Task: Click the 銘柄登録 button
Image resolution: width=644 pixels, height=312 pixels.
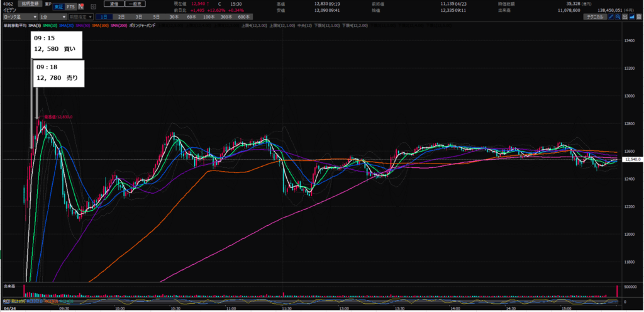Action: [x=31, y=4]
